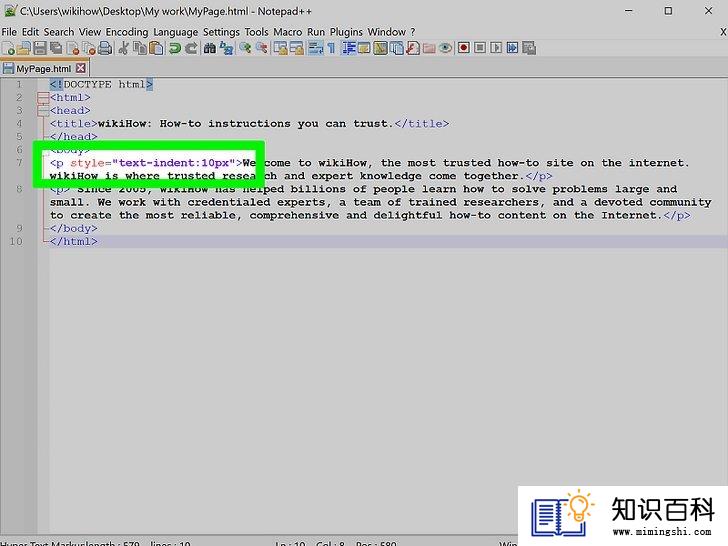728x546 pixels.
Task: Click the Close document toolbar icon
Action: (x=73, y=48)
